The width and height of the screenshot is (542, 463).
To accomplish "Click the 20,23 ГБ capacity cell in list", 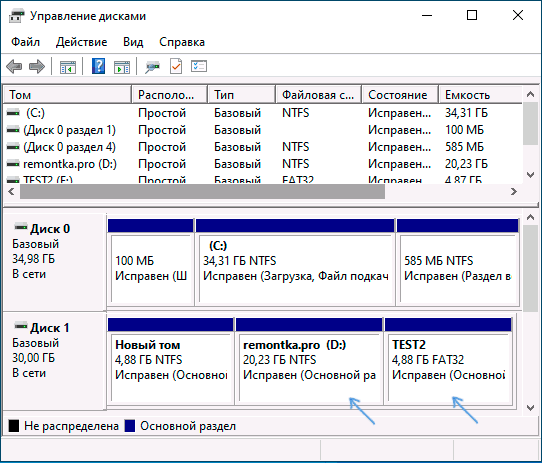I will (466, 164).
